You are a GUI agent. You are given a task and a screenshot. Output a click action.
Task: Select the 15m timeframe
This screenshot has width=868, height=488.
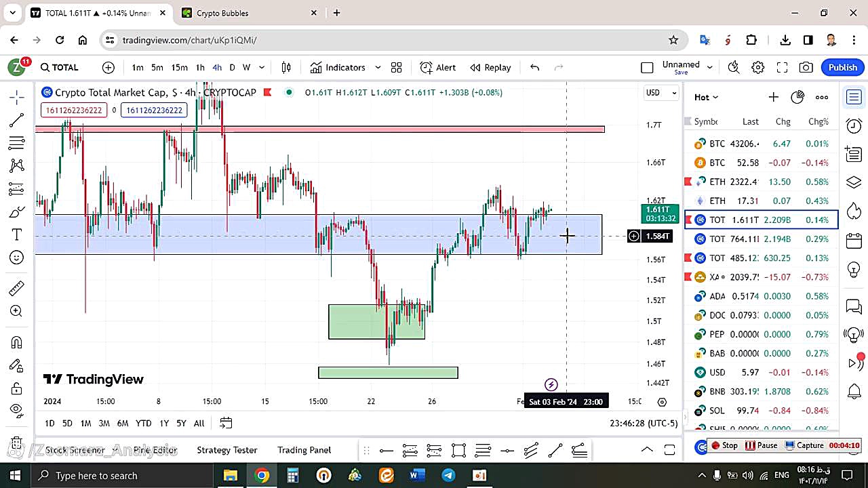[x=179, y=67]
